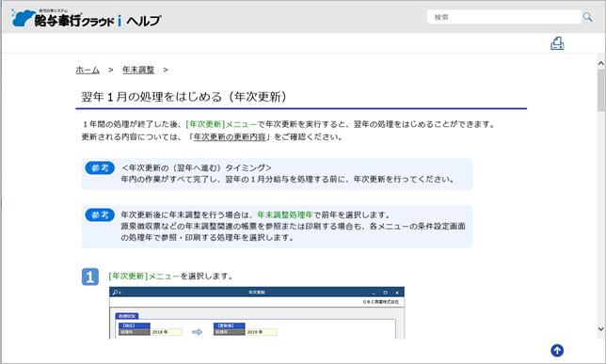The width and height of the screenshot is (606, 364).
Task: Click [年次更新]メニュー in step 1
Action: coord(144,276)
